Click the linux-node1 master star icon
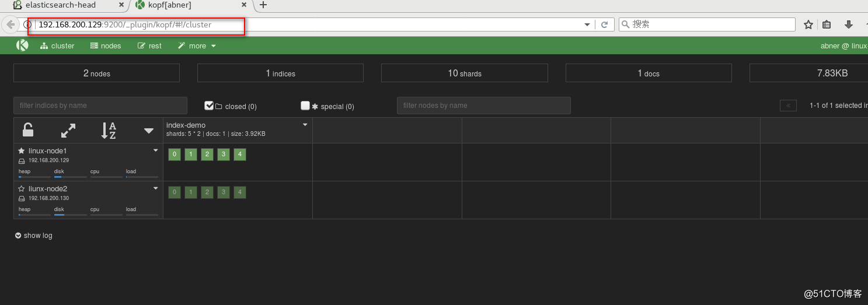This screenshot has height=305, width=868. [22, 150]
